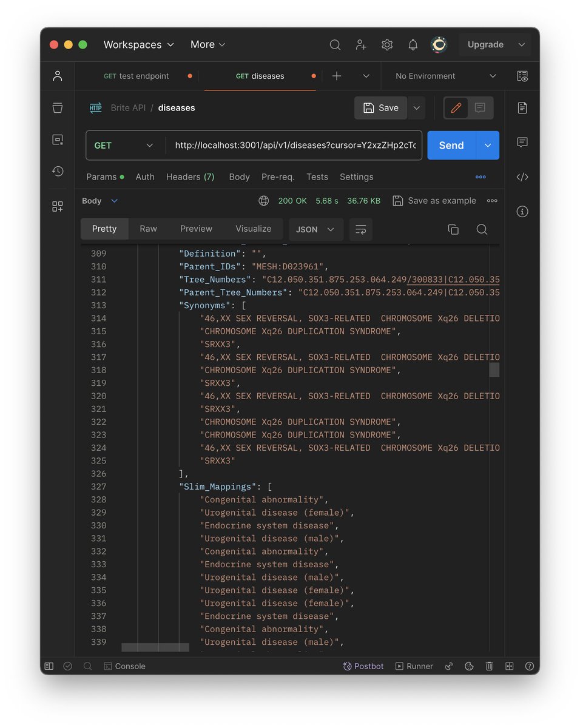Open the Runner

coord(414,666)
